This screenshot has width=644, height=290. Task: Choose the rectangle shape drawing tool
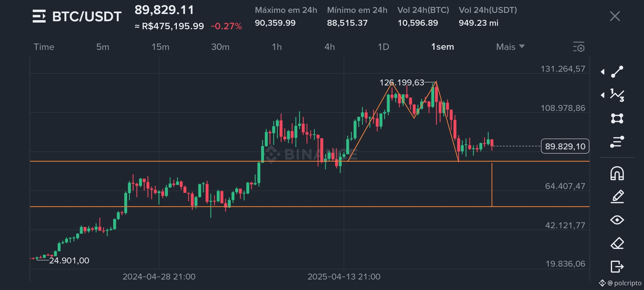(x=617, y=118)
